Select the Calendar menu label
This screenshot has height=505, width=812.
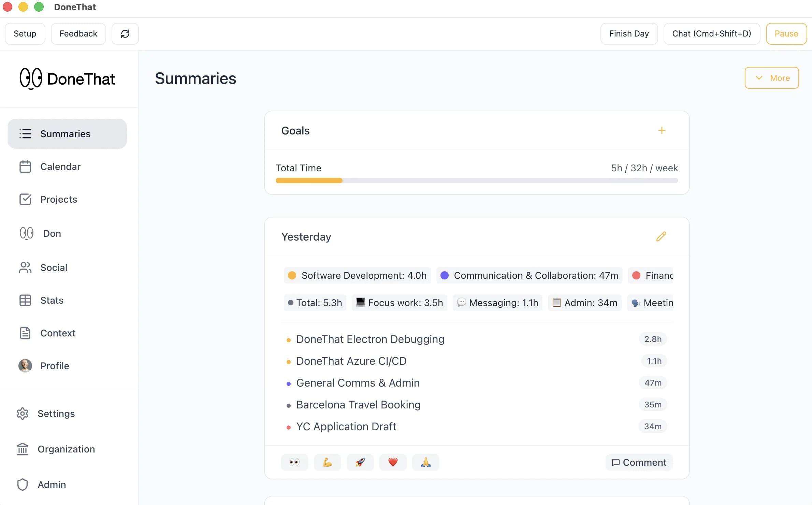tap(60, 167)
